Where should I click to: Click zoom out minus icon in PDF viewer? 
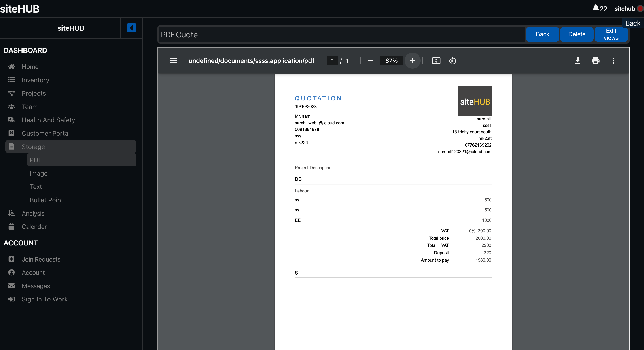(x=370, y=60)
